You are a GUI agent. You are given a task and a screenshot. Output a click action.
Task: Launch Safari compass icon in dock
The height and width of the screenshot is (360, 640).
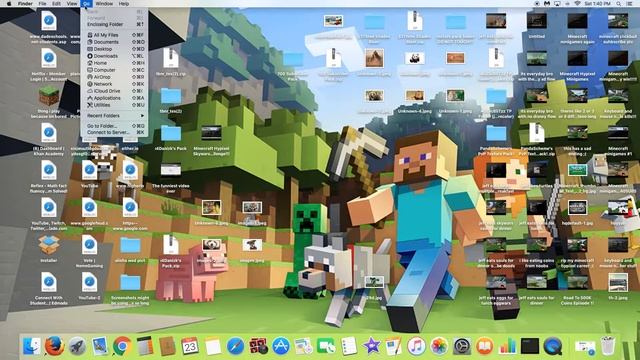pos(236,347)
